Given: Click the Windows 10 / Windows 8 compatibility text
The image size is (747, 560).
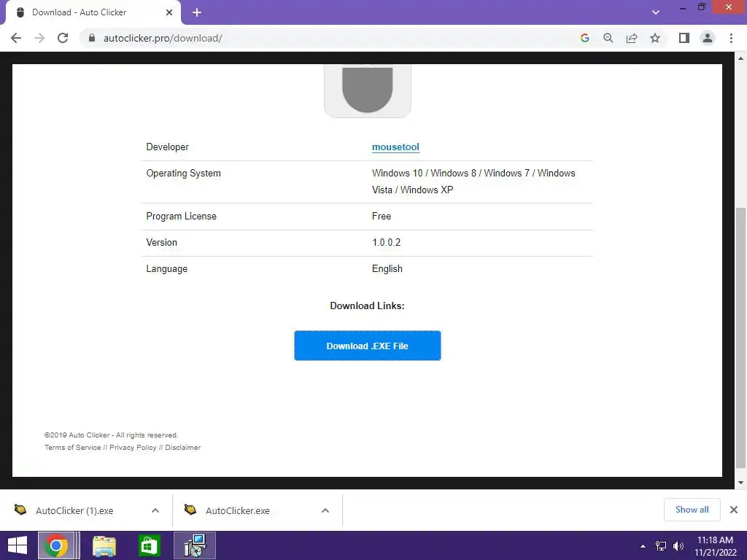Looking at the screenshot, I should [473, 182].
